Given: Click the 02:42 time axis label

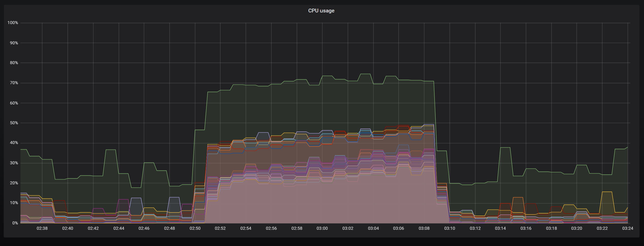Looking at the screenshot, I should point(93,228).
